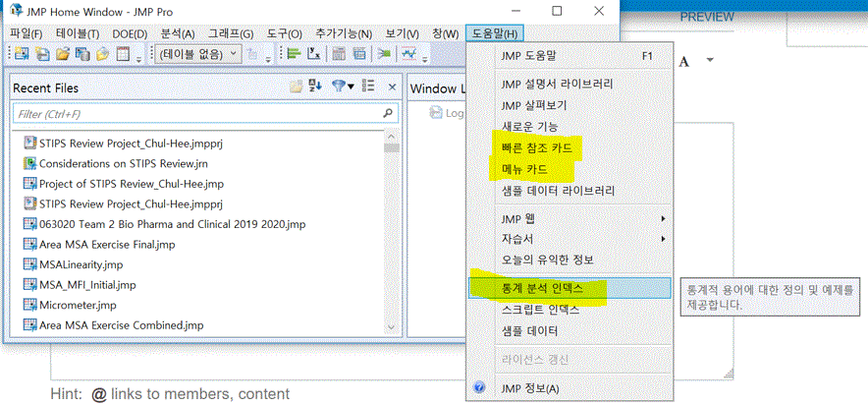Sort Recent Files with the A-Z icon
The image size is (868, 405).
point(315,86)
